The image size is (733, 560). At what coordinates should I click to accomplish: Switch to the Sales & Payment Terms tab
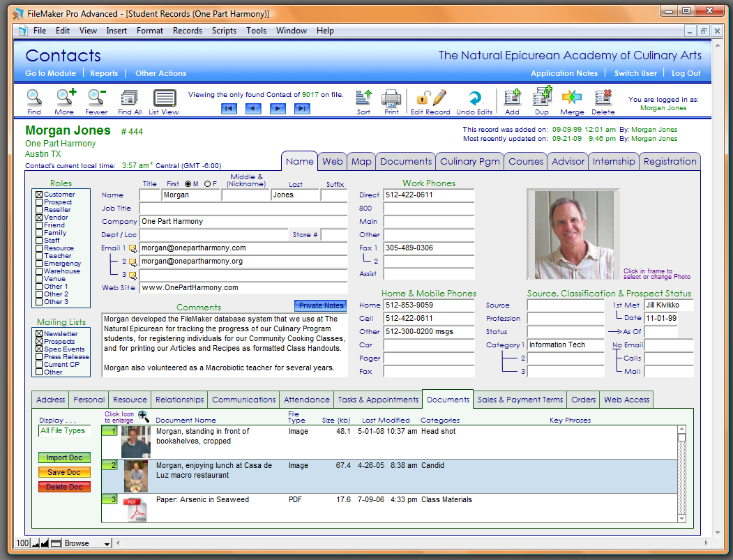point(520,400)
